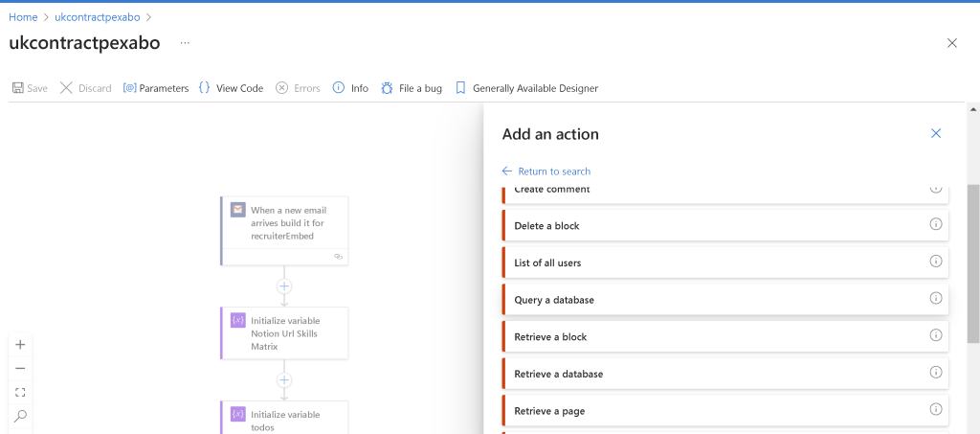This screenshot has width=980, height=434.
Task: Show info for Retrieve a page
Action: click(936, 409)
